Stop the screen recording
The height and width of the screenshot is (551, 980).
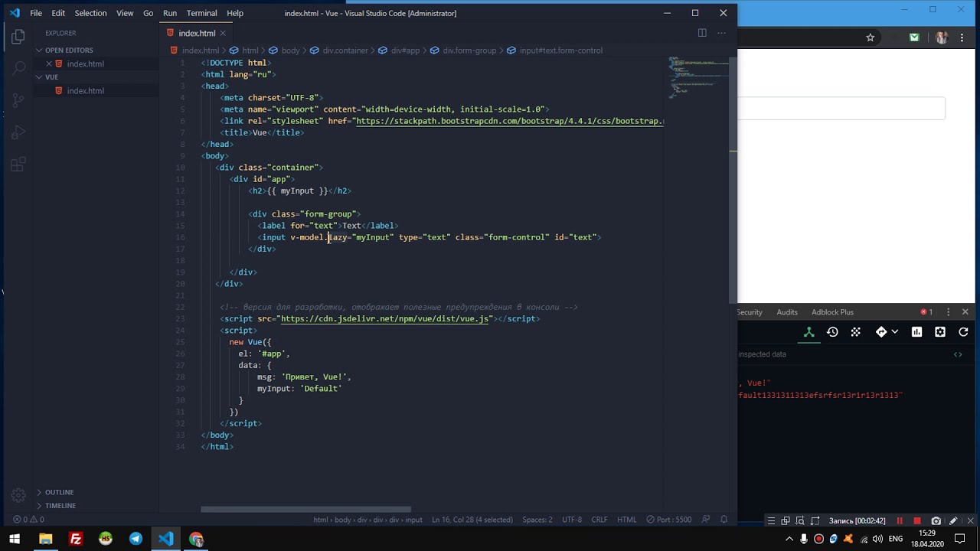click(917, 520)
